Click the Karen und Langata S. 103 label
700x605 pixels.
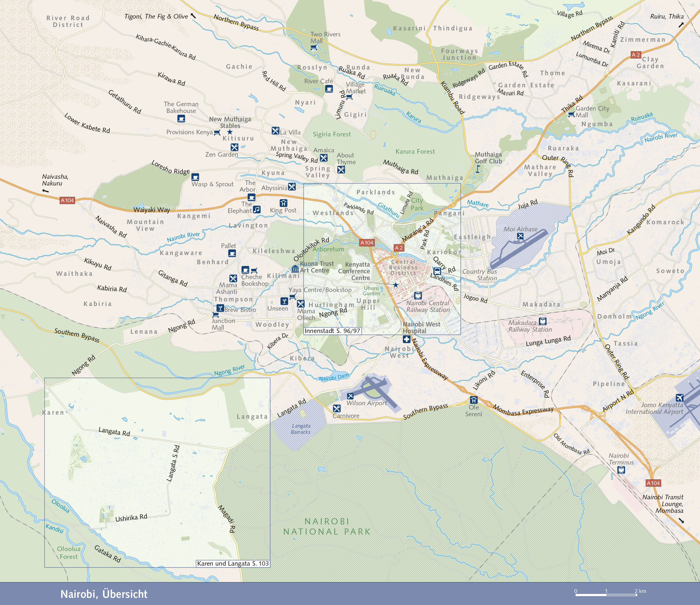pyautogui.click(x=233, y=563)
